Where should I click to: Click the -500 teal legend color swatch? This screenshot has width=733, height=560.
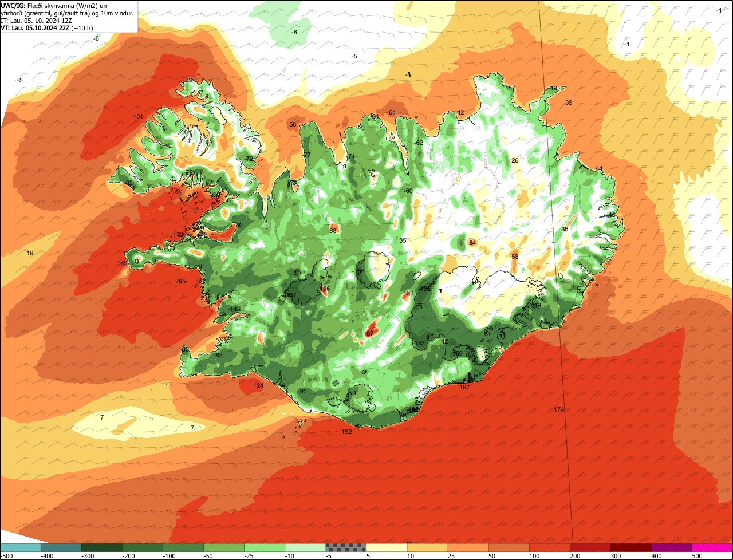pyautogui.click(x=20, y=548)
